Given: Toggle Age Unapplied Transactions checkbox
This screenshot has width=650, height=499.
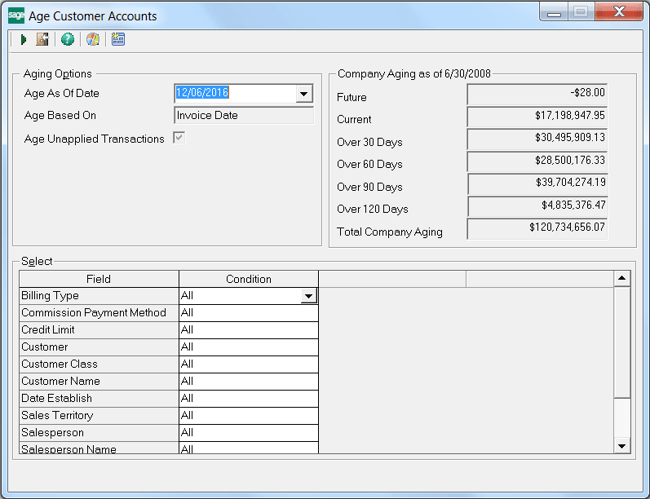Looking at the screenshot, I should pyautogui.click(x=179, y=138).
